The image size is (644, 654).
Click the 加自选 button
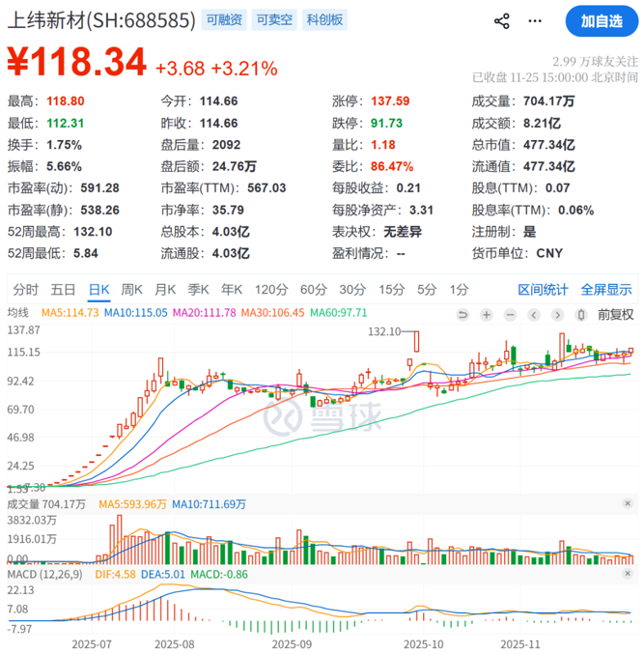pos(601,20)
